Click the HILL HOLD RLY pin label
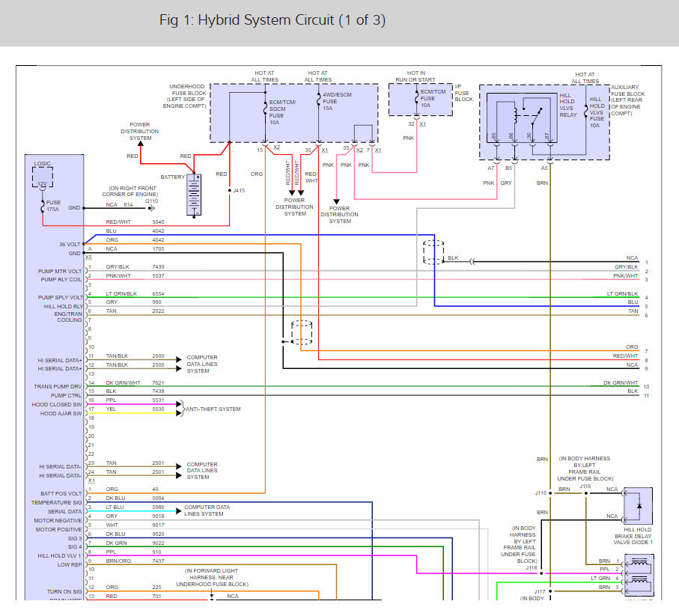 (x=63, y=306)
